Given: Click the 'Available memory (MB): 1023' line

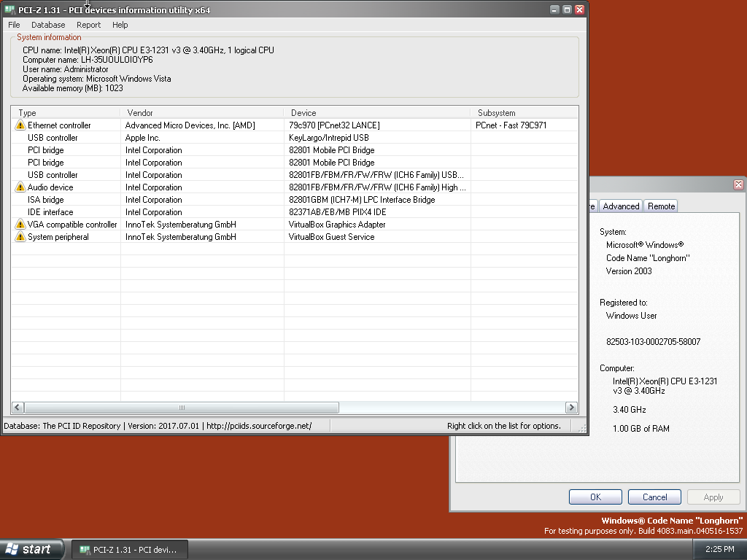Looking at the screenshot, I should tap(72, 88).
